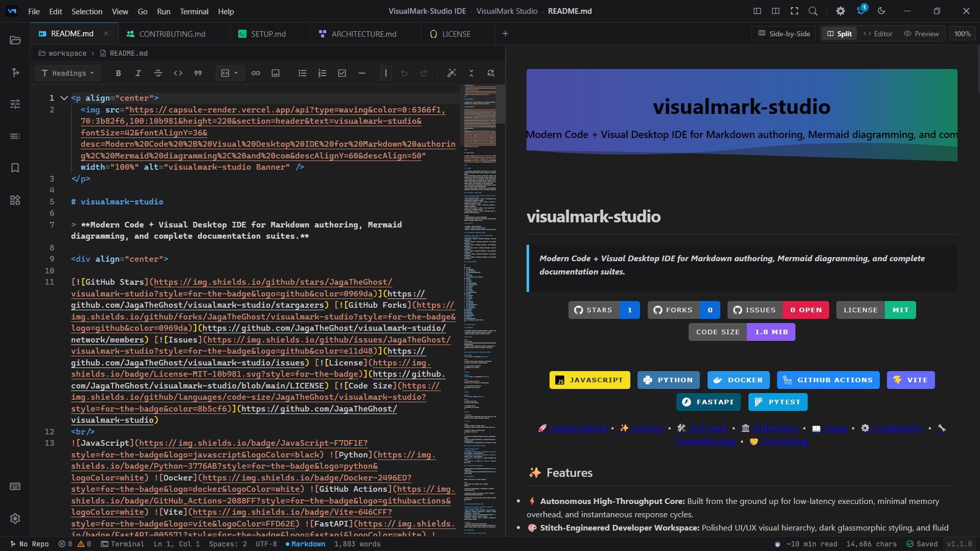Open settings gear in activity bar

pyautogui.click(x=15, y=518)
